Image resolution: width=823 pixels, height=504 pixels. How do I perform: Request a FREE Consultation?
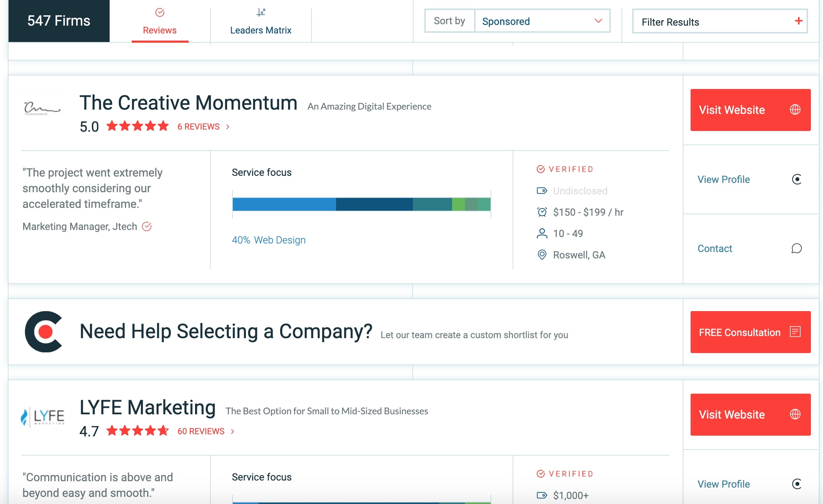pos(750,332)
